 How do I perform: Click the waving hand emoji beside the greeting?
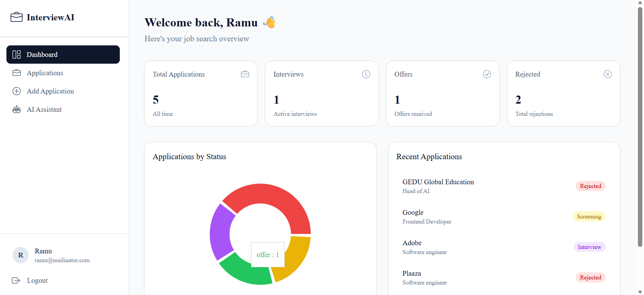(x=269, y=22)
